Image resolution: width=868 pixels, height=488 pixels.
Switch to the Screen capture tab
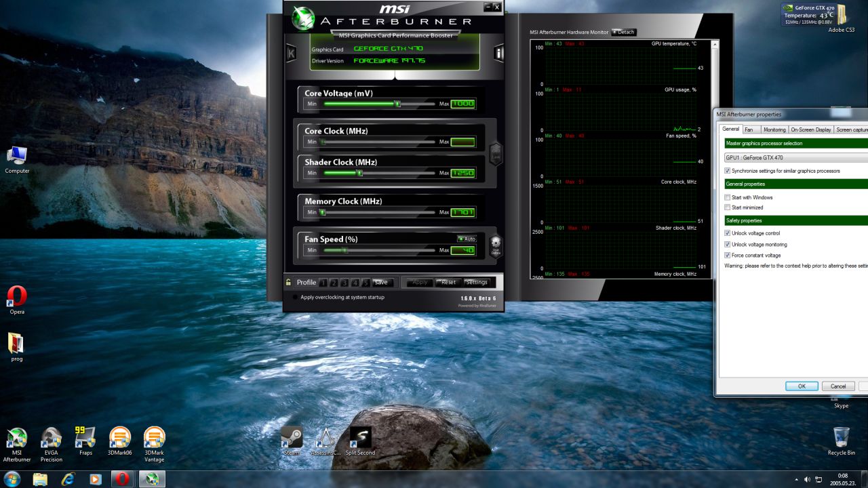(x=852, y=129)
